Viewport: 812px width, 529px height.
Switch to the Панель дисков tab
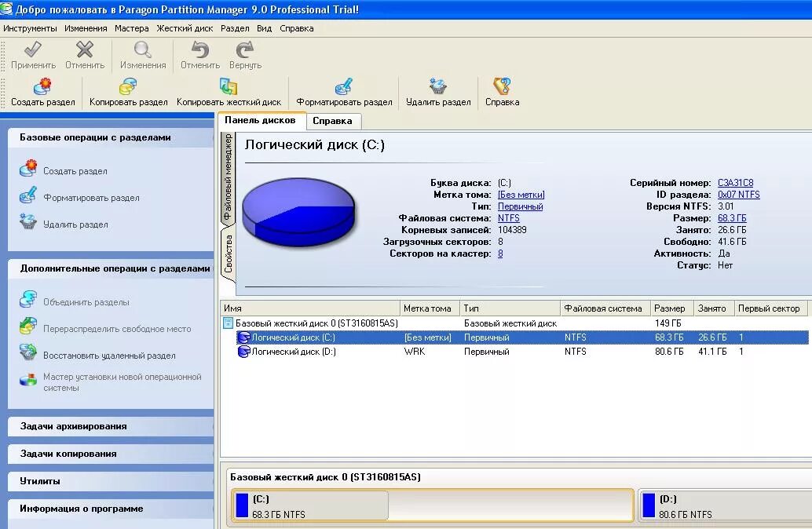[261, 120]
